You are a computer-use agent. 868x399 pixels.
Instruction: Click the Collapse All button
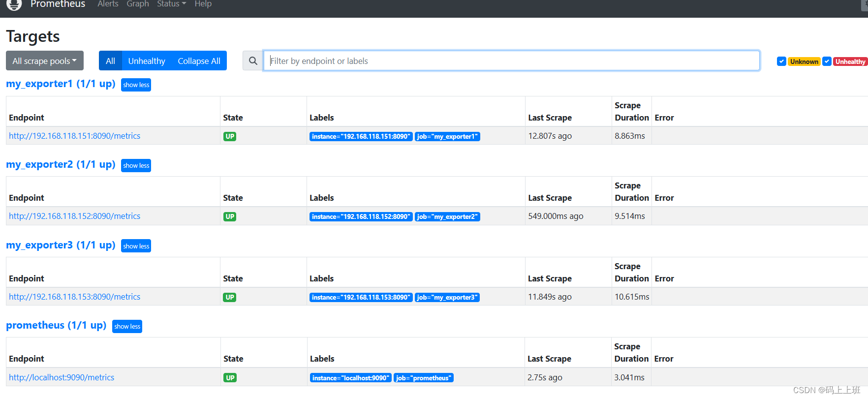pyautogui.click(x=199, y=61)
